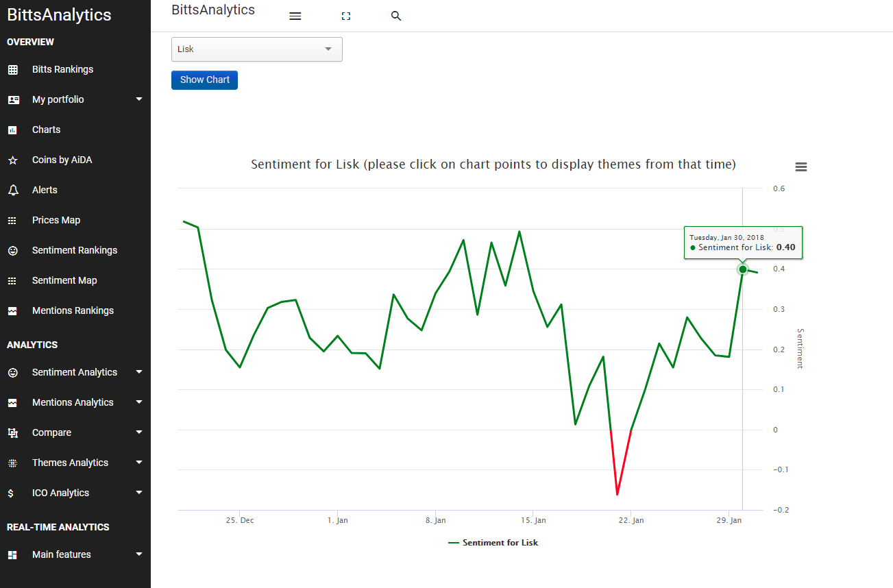The image size is (893, 588).
Task: Expand the Compare submenu arrow
Action: coord(139,432)
